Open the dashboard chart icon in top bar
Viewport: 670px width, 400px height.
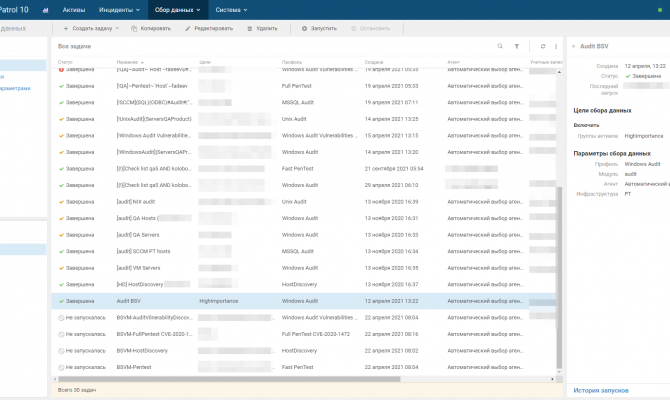click(45, 10)
